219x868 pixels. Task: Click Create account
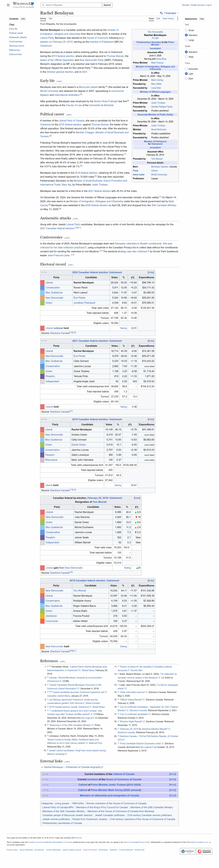pos(197,5)
